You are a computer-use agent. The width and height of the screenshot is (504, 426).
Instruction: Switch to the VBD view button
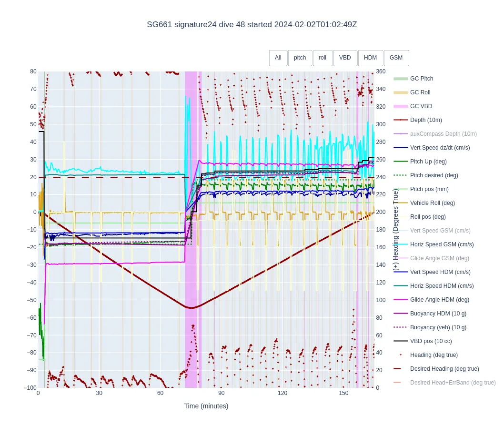click(x=345, y=58)
